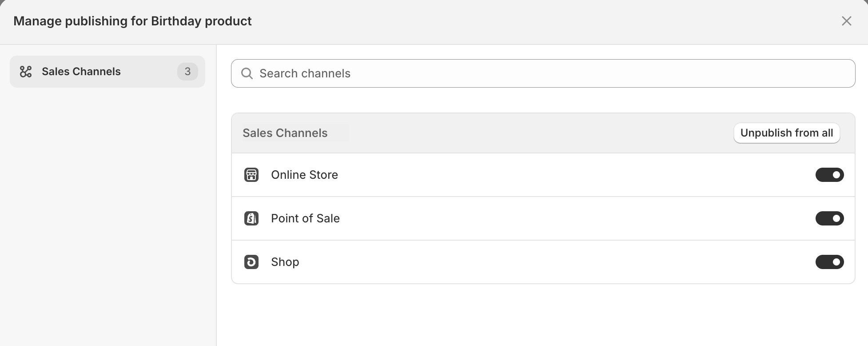The height and width of the screenshot is (346, 868).
Task: Click the Sales Channels list header label
Action: (x=285, y=133)
